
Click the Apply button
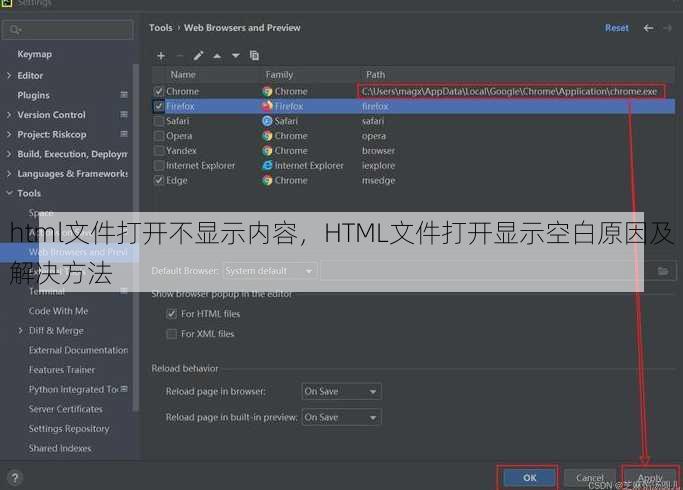click(x=650, y=478)
